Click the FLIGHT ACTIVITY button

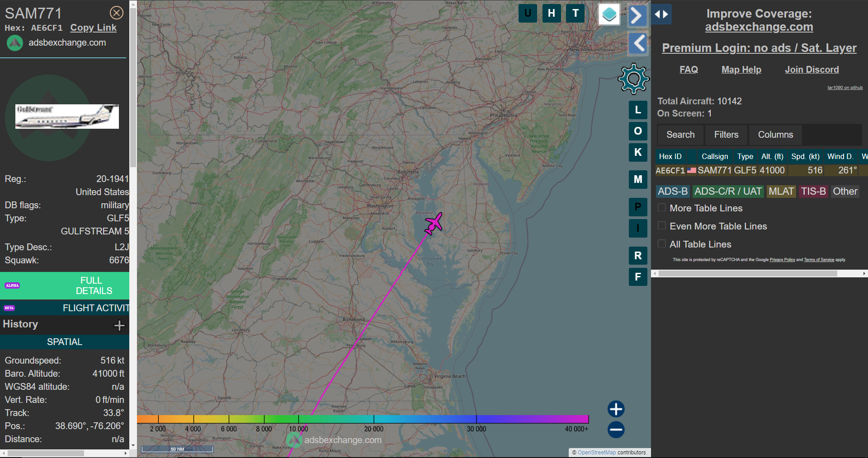(65, 308)
